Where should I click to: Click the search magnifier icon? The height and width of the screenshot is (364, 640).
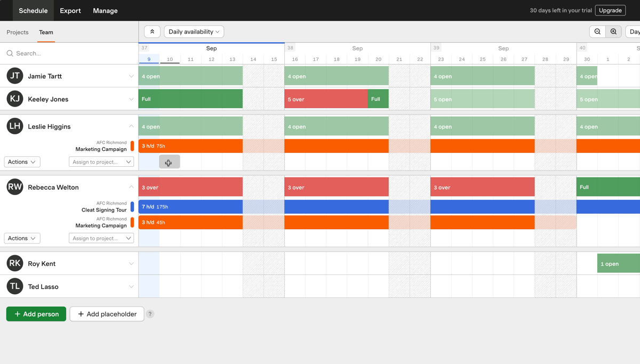click(10, 53)
